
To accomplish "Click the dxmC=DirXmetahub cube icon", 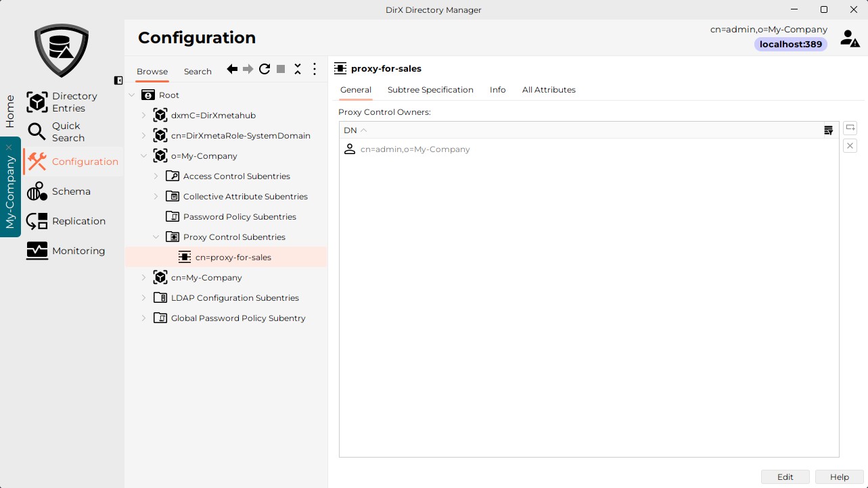I will [160, 116].
